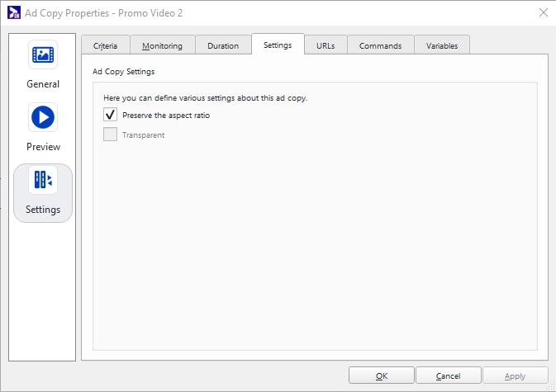Switch to the Commands tab
The image size is (556, 392).
[381, 45]
